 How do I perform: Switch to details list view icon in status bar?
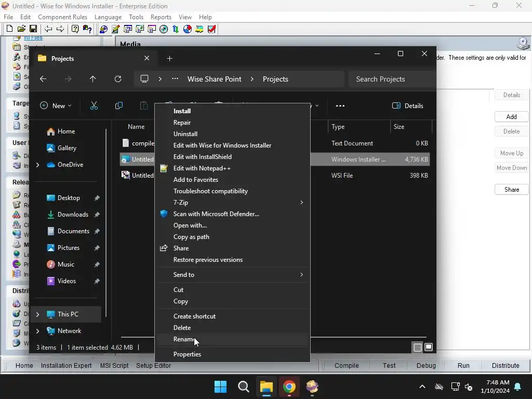[417, 347]
